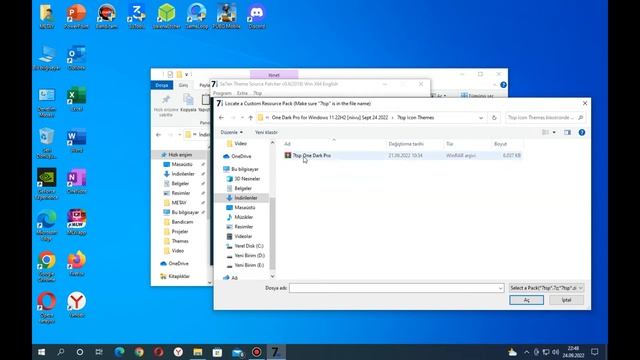Open the Google Chrome desktop shortcut

pos(47,267)
